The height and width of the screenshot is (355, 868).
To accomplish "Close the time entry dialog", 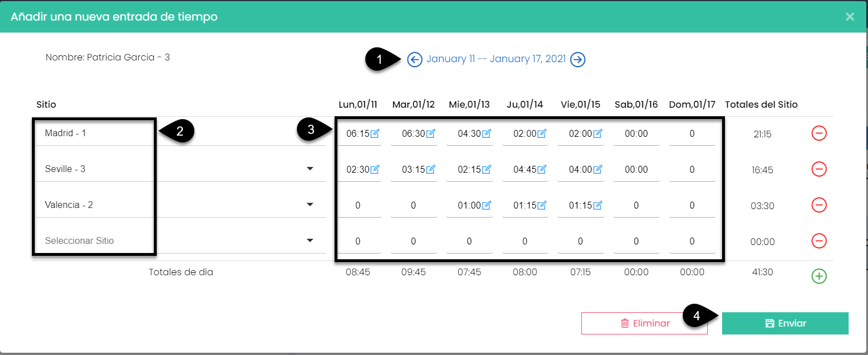I will 850,17.
